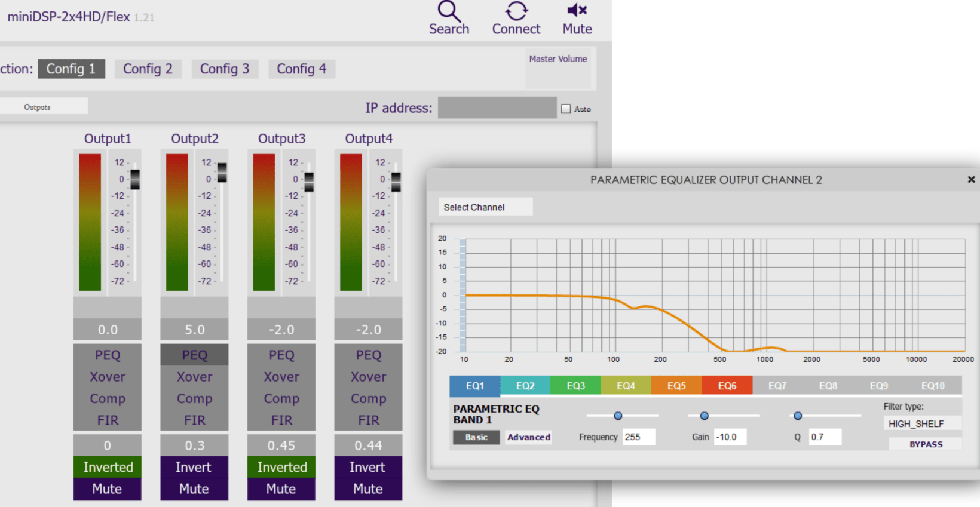Open Comp for Output1
The height and width of the screenshot is (507, 980).
(x=108, y=398)
